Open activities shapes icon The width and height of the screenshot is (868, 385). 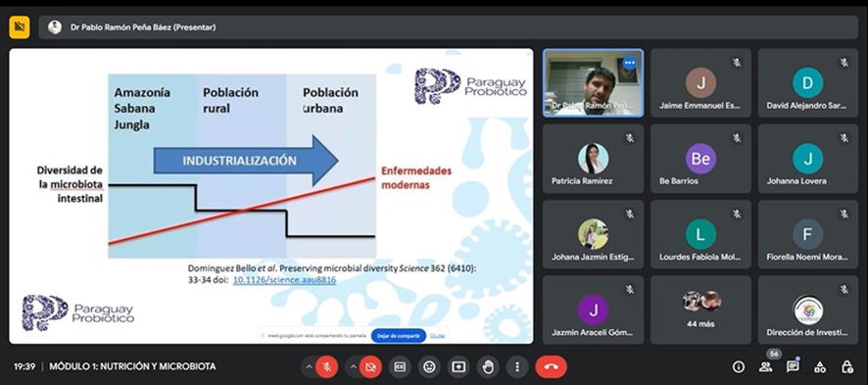pos(820,366)
